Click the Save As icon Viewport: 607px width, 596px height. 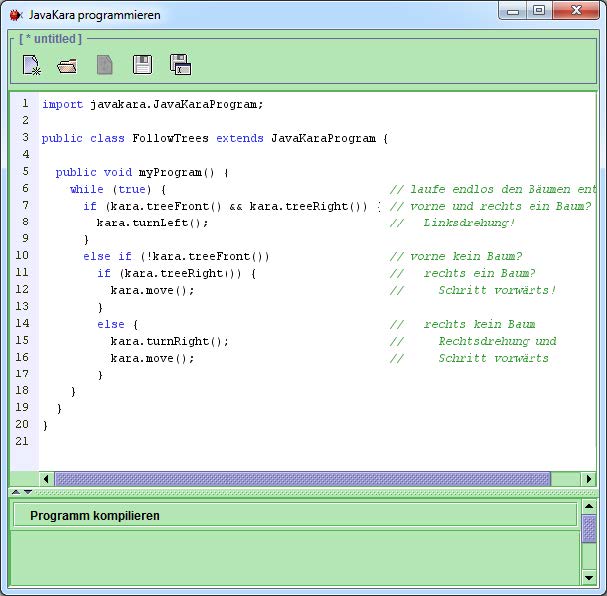(180, 66)
